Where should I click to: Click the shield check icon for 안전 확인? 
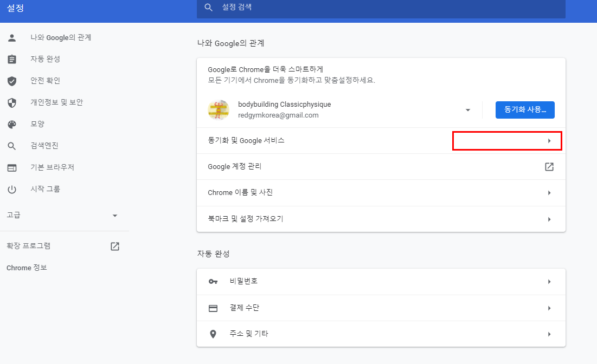12,81
